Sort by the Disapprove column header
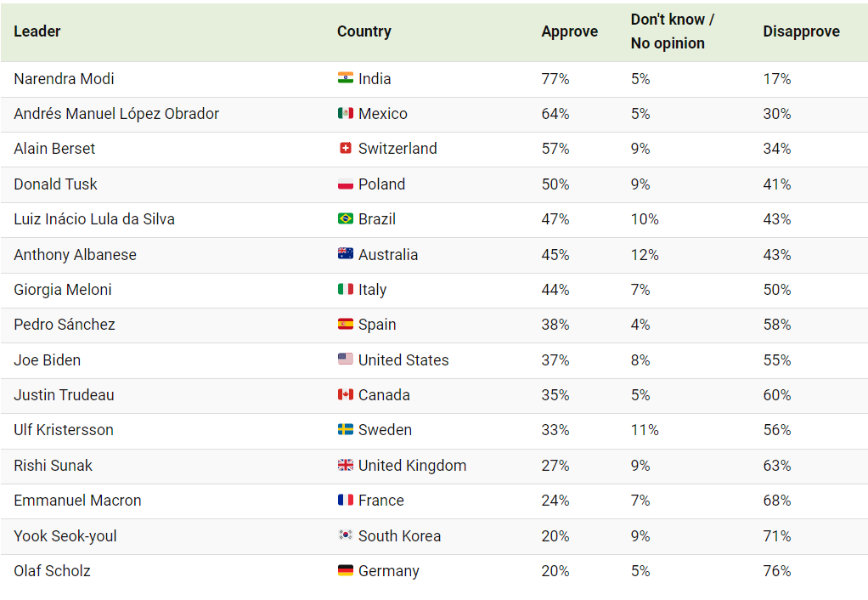 tap(801, 31)
